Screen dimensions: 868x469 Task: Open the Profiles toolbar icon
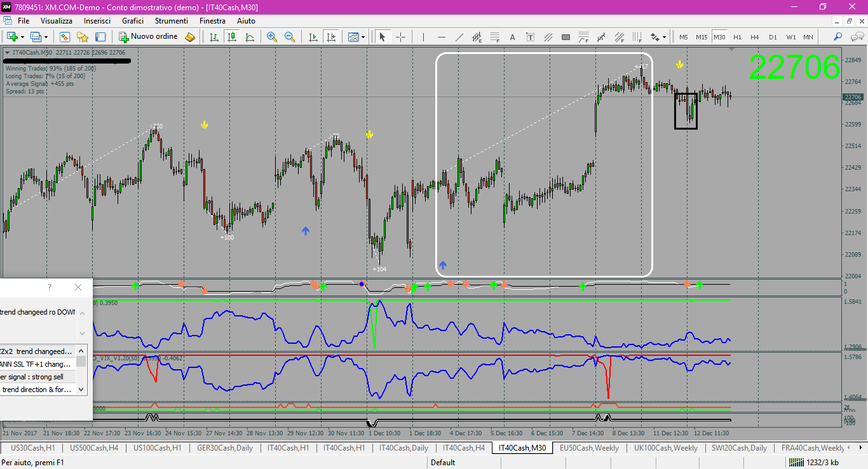click(36, 37)
